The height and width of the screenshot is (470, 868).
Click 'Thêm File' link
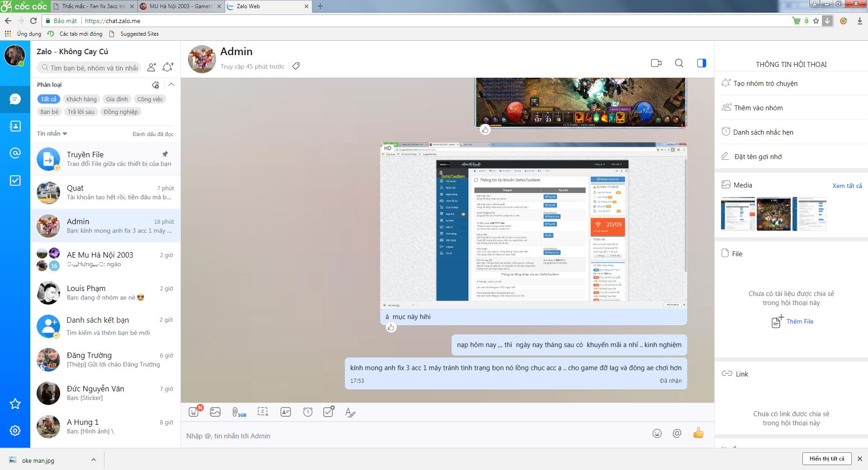(x=799, y=321)
